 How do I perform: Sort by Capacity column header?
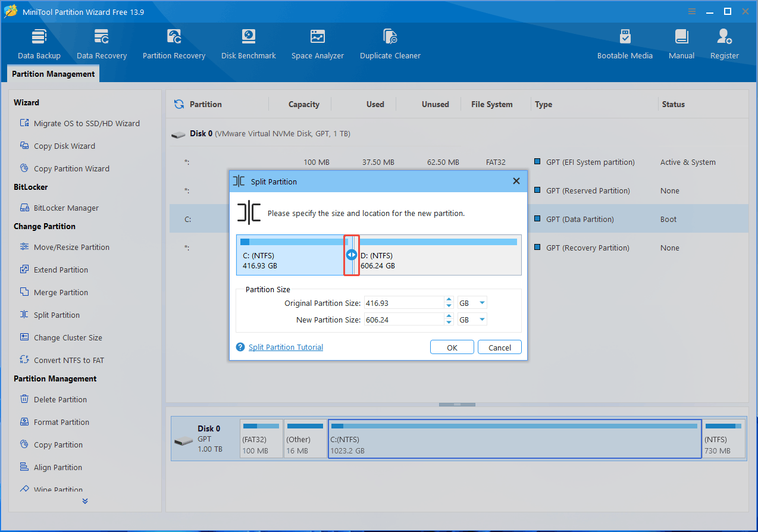pos(303,104)
